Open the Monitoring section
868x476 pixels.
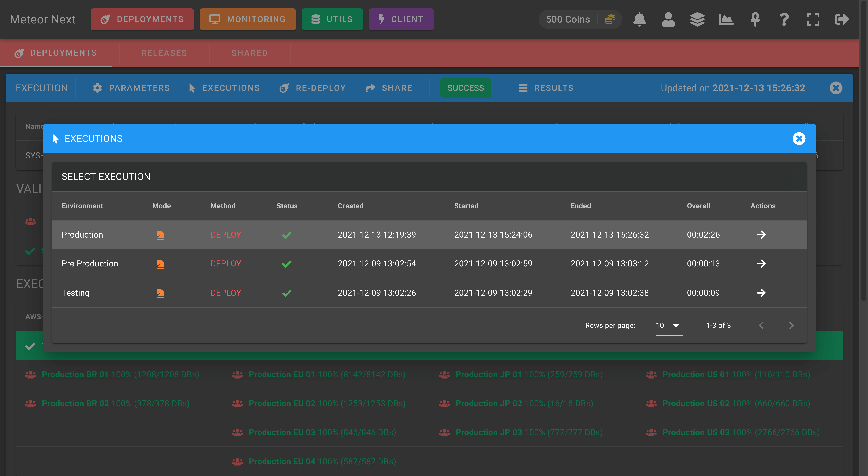(247, 19)
